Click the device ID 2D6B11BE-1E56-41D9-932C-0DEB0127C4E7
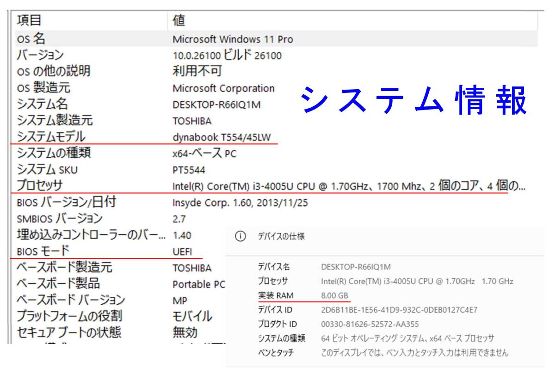 399,310
